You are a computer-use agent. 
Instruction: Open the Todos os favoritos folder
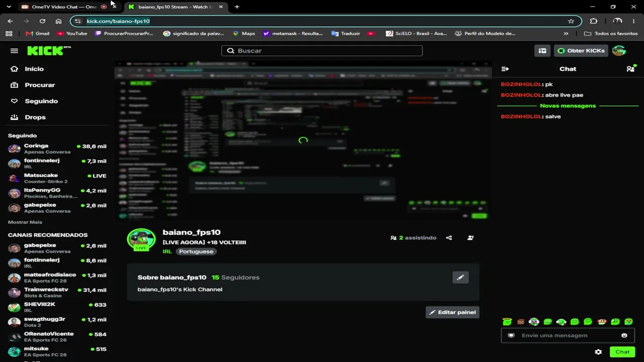[x=611, y=34]
